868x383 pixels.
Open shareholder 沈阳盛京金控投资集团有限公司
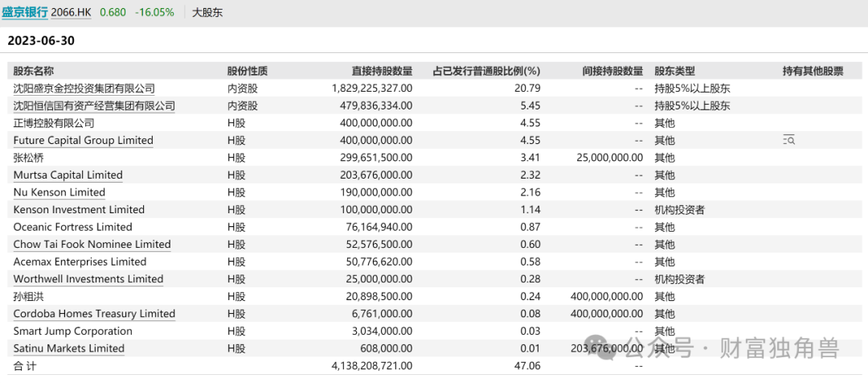point(84,89)
